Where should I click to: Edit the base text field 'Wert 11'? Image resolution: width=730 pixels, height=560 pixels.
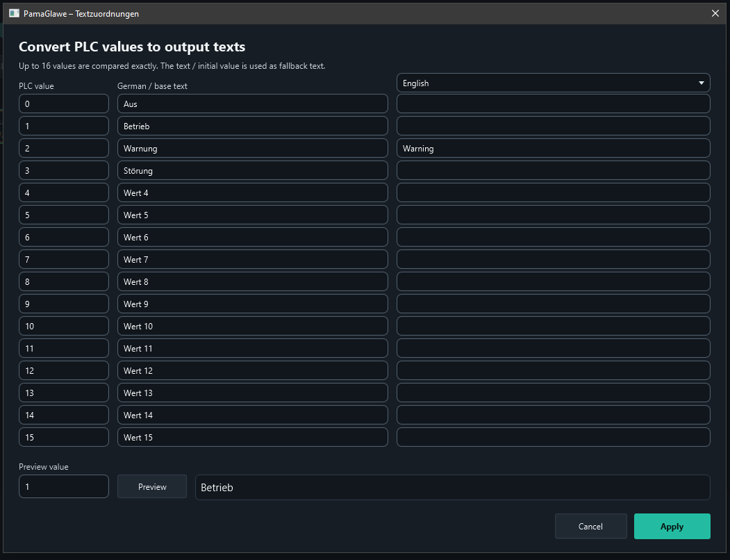[252, 348]
